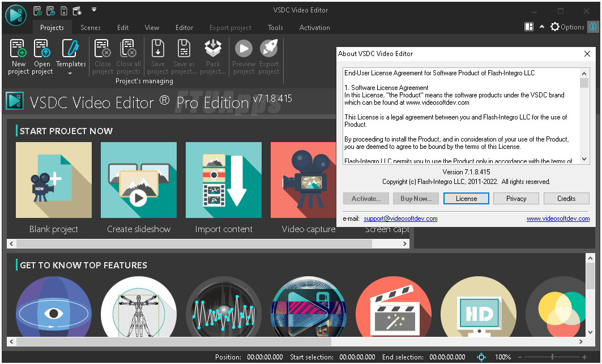Click the Export project rocket icon
The height and width of the screenshot is (364, 602).
[269, 48]
